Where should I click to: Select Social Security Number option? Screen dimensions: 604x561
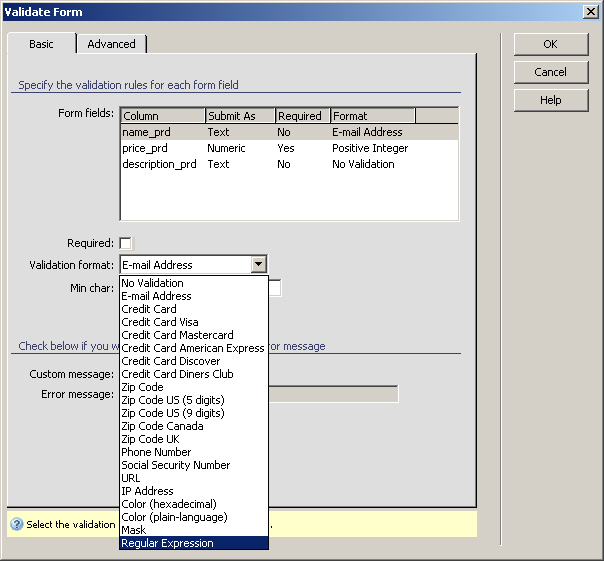[175, 465]
